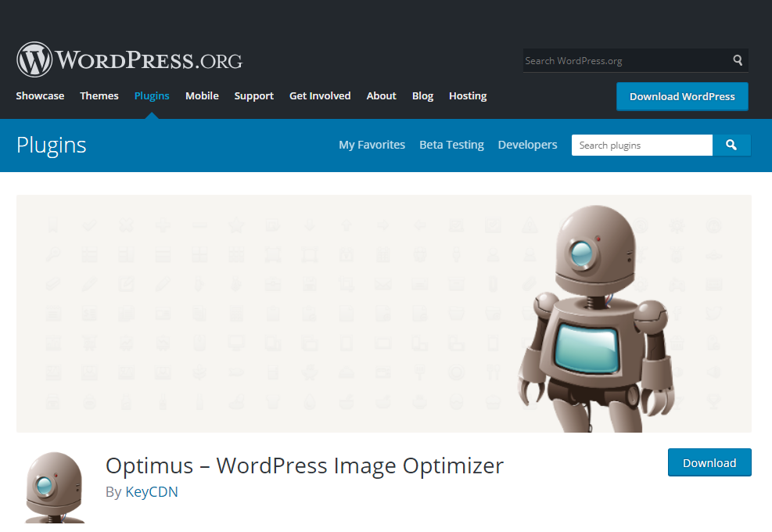The width and height of the screenshot is (772, 532).
Task: Go to the Themes section
Action: (99, 96)
